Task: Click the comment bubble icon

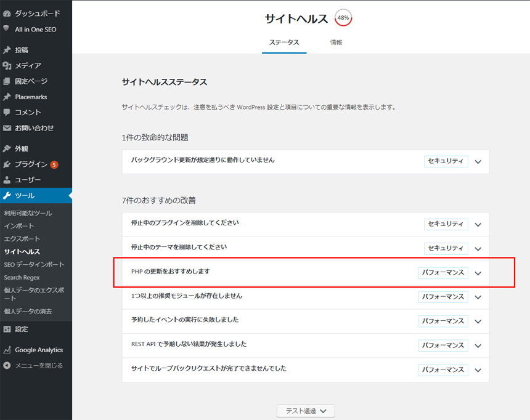Action: 7,112
